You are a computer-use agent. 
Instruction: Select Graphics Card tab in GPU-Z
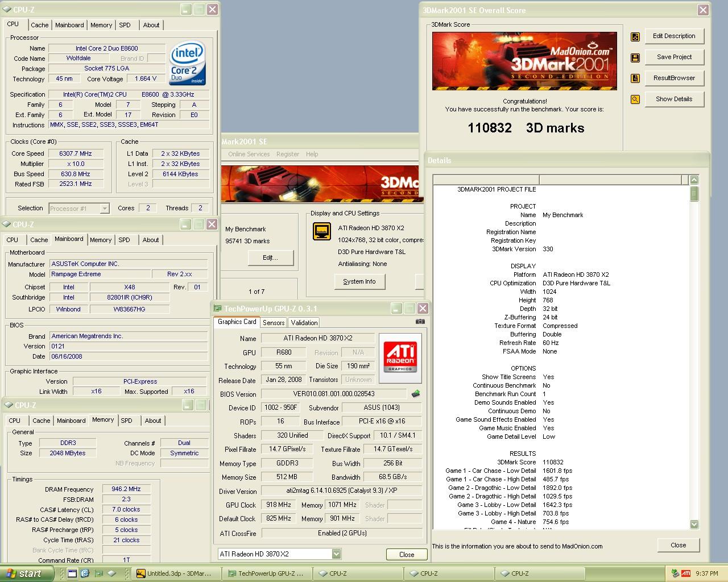click(x=237, y=322)
